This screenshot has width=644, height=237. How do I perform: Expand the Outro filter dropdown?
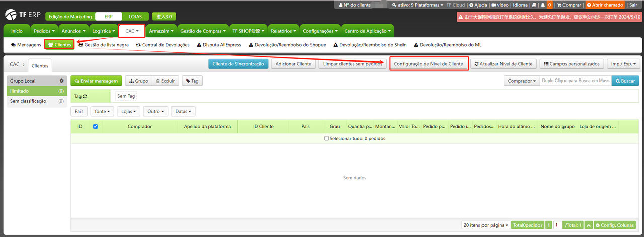155,111
